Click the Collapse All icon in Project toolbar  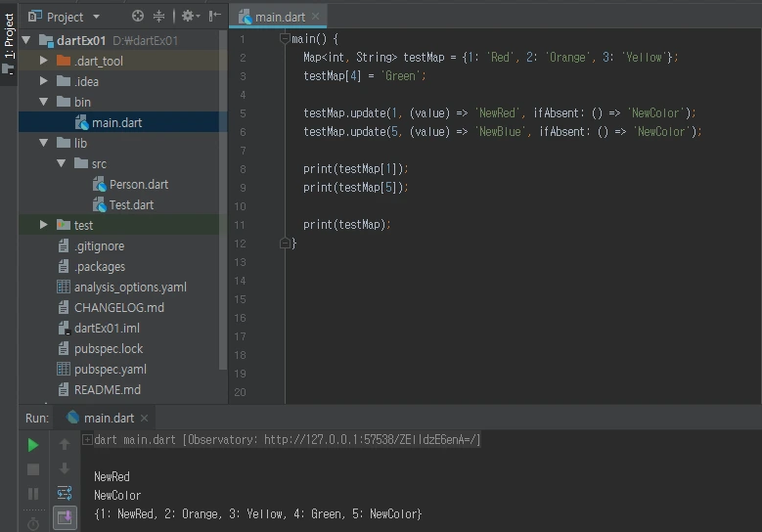pos(158,17)
